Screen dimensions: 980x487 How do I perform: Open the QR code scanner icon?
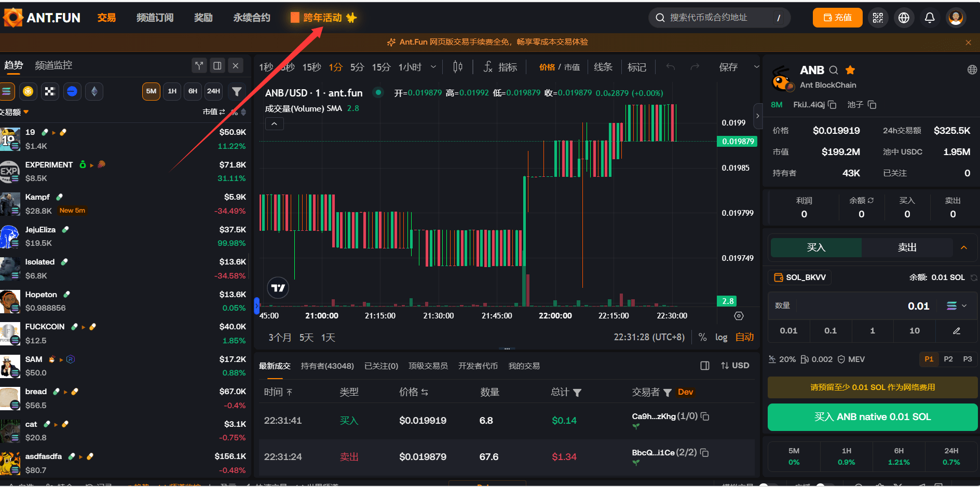click(x=878, y=18)
